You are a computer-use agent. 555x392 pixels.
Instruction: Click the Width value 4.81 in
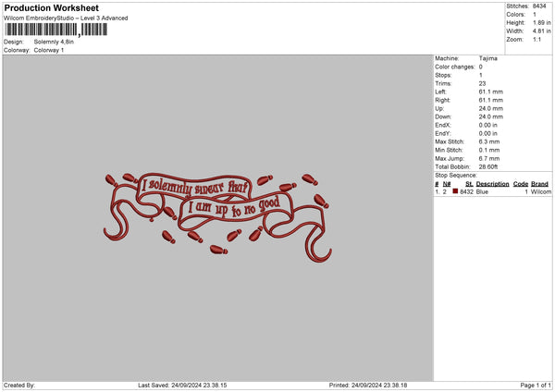[x=542, y=31]
